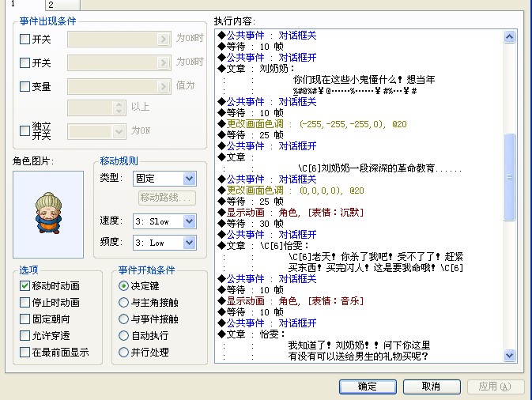The image size is (532, 400).
Task: Select the 我知道了！刘奶奶 text line
Action: click(359, 345)
